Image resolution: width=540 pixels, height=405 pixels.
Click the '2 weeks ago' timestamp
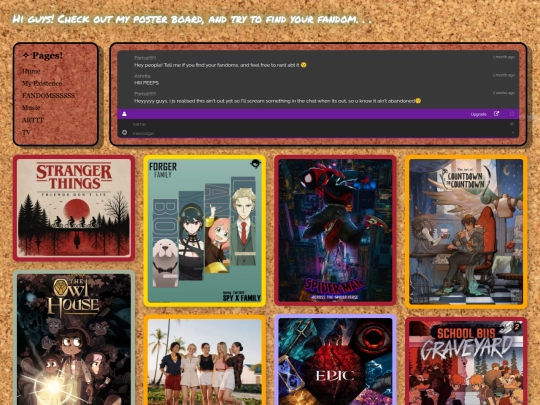(503, 93)
